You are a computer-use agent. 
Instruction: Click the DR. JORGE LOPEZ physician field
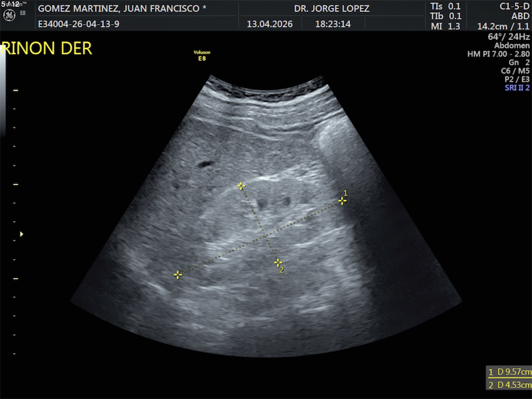[x=332, y=8]
